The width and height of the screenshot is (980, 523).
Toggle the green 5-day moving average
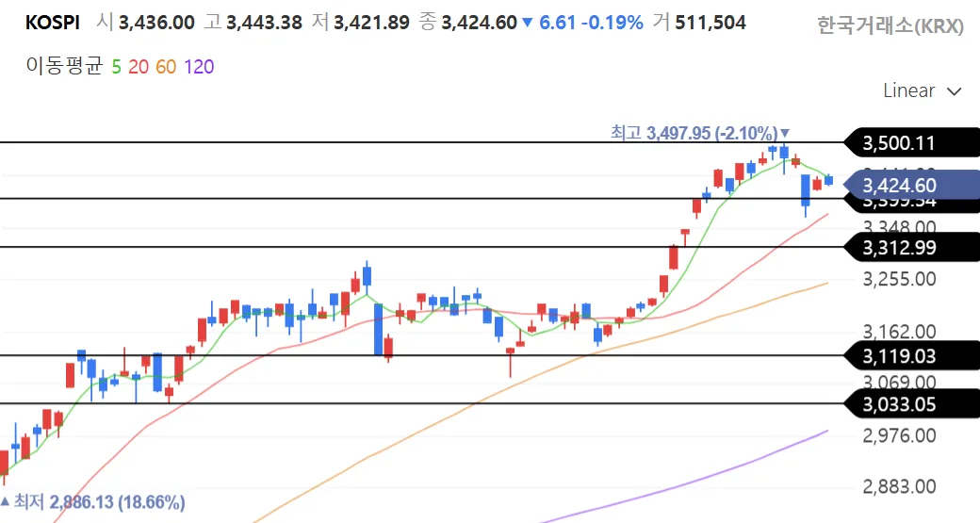pos(116,67)
